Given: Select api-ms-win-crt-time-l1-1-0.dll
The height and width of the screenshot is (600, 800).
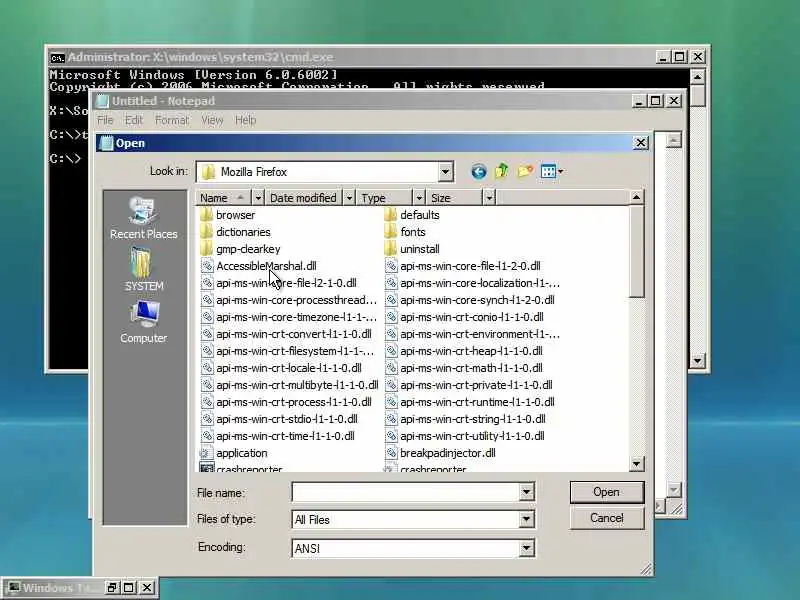Looking at the screenshot, I should click(x=277, y=436).
